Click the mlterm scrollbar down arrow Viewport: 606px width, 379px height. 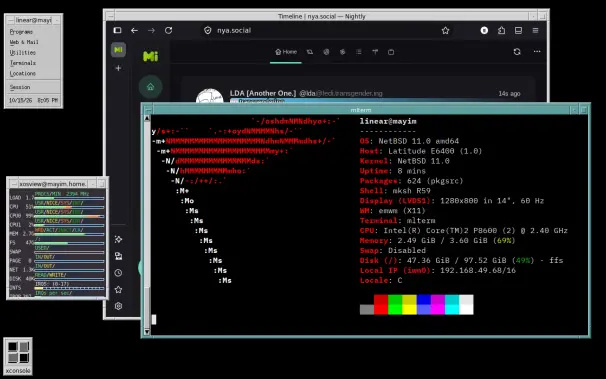(147, 331)
